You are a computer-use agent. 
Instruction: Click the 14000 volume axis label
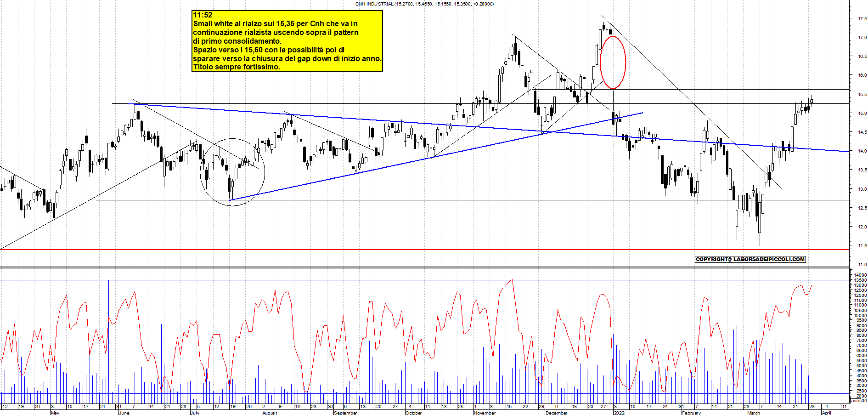coord(860,275)
